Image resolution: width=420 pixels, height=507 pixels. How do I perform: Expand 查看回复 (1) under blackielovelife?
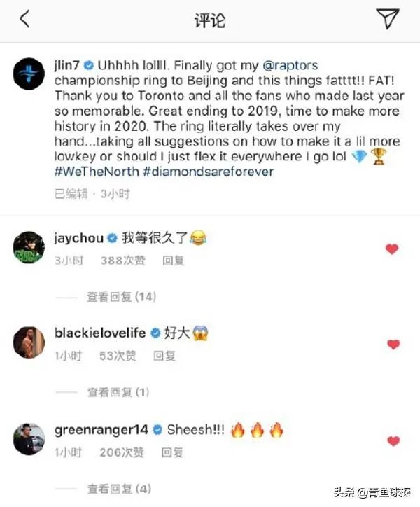[x=118, y=392]
